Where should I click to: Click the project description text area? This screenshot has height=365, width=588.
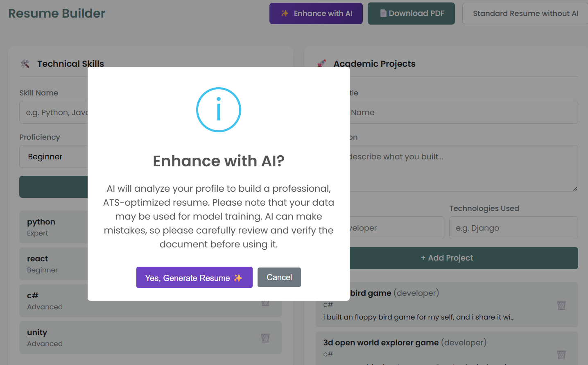point(463,168)
